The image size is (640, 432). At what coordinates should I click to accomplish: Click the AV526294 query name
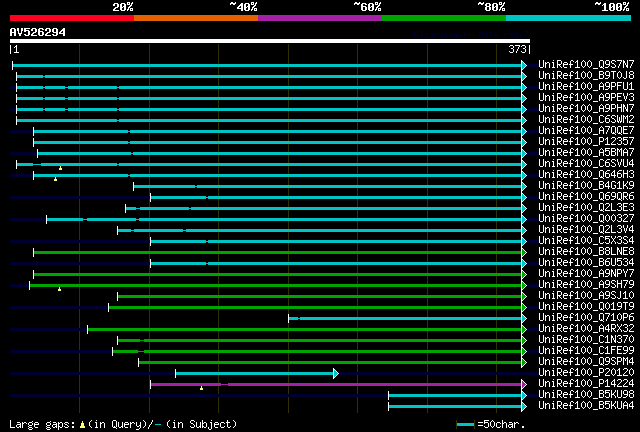[38, 32]
